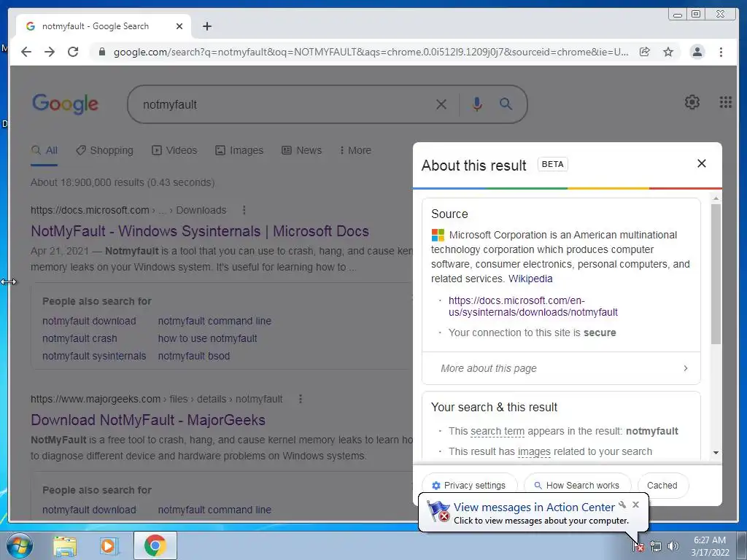Open network status tray icon
Screen dimensions: 747x560
coord(656,547)
